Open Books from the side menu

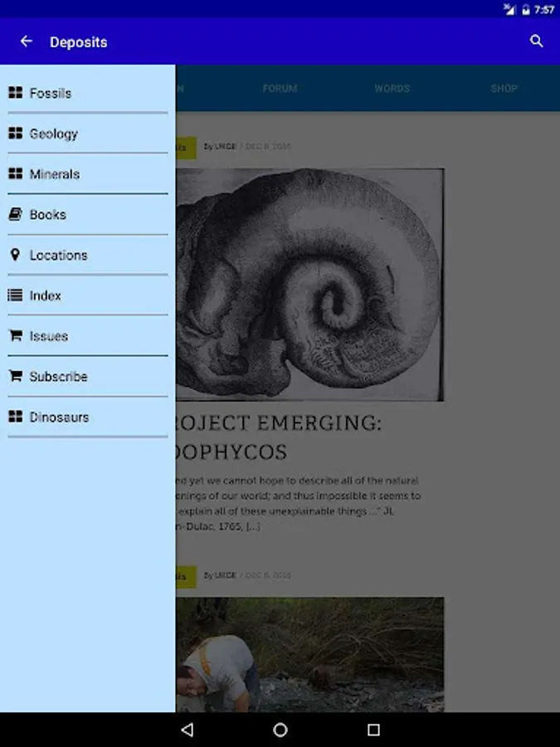coord(88,214)
